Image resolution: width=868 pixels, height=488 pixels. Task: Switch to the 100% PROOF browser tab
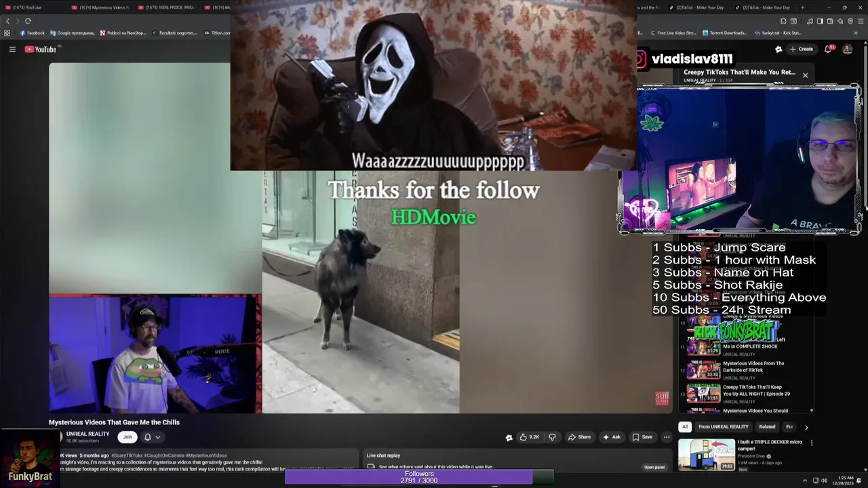click(x=166, y=7)
